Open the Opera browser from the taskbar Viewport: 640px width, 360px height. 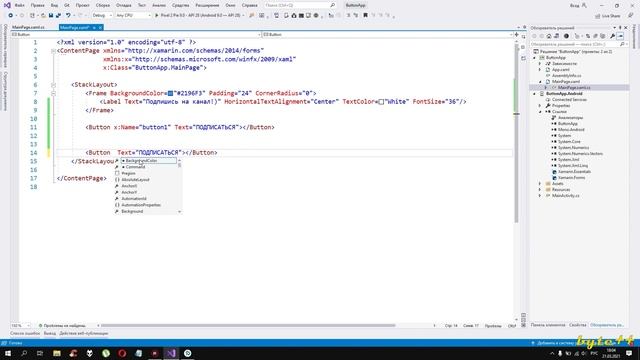click(122, 353)
